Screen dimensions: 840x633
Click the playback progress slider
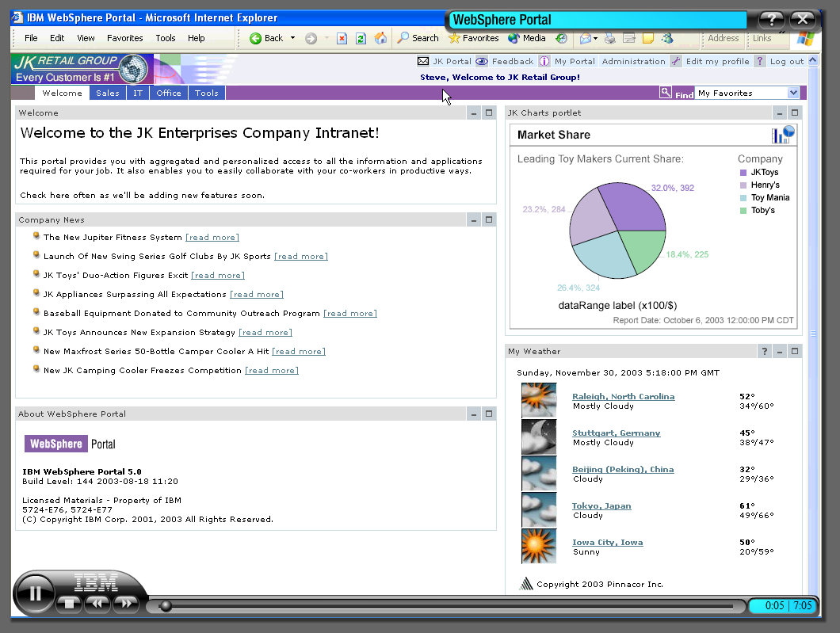[164, 605]
